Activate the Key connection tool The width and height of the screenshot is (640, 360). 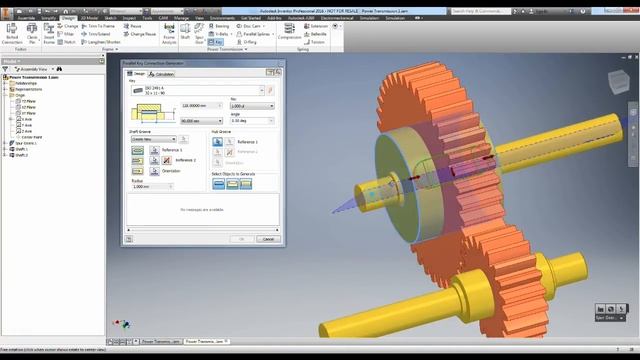tap(216, 42)
